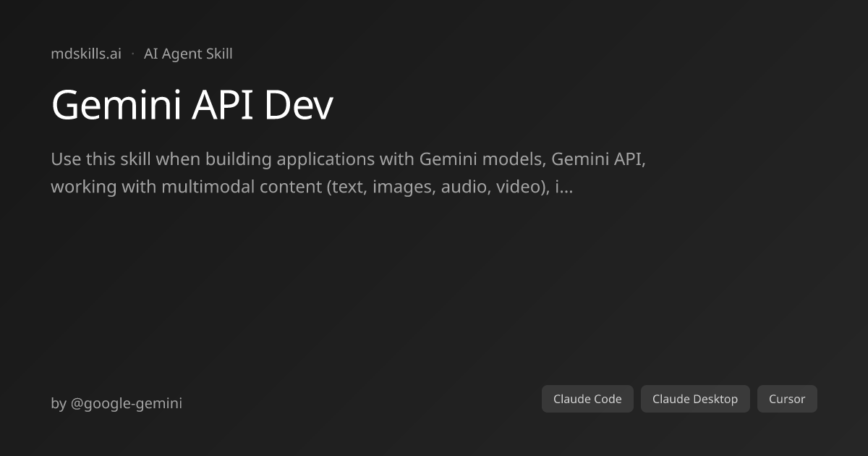This screenshot has width=868, height=456.
Task: Click the Gemini API Dev title
Action: pos(192,106)
